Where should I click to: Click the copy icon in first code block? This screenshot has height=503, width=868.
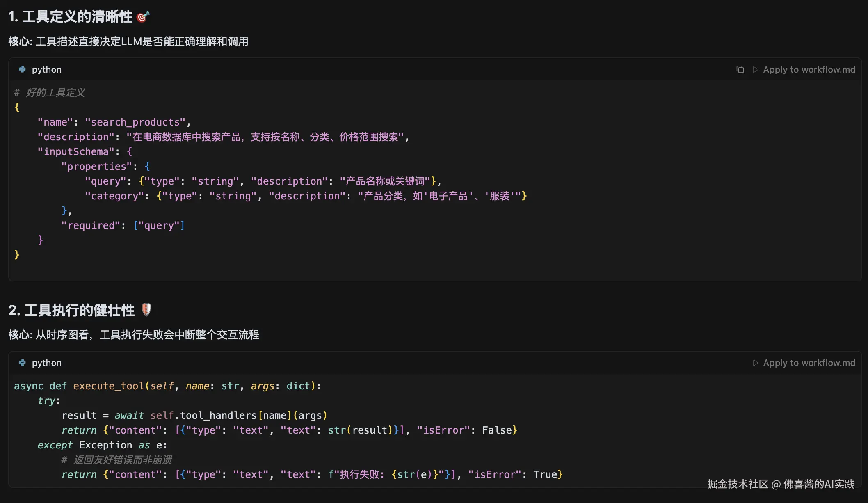(x=740, y=69)
